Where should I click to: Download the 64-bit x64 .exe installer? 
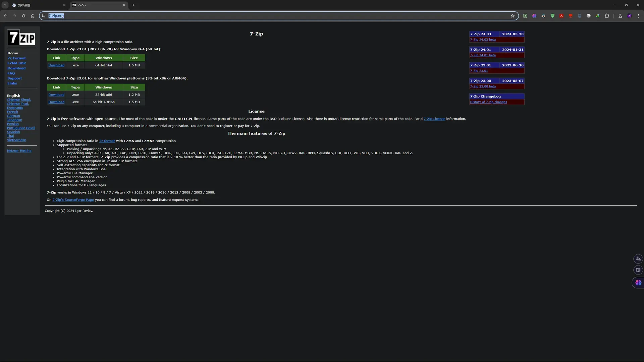click(56, 65)
